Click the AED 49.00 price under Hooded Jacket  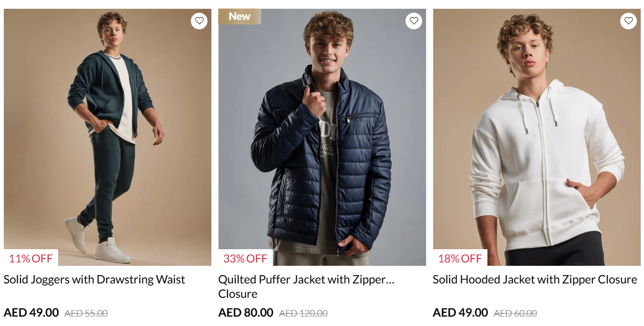[x=460, y=313]
